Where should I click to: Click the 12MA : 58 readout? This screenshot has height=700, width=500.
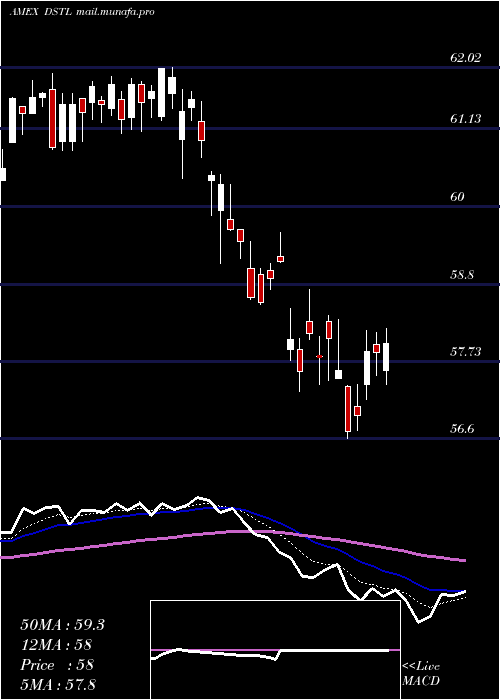pos(56,645)
